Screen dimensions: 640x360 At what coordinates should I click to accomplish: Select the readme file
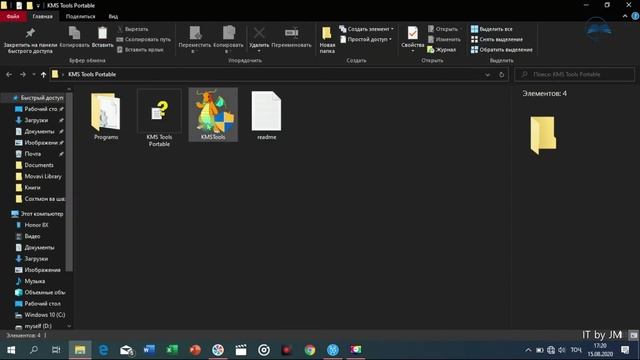click(x=267, y=116)
